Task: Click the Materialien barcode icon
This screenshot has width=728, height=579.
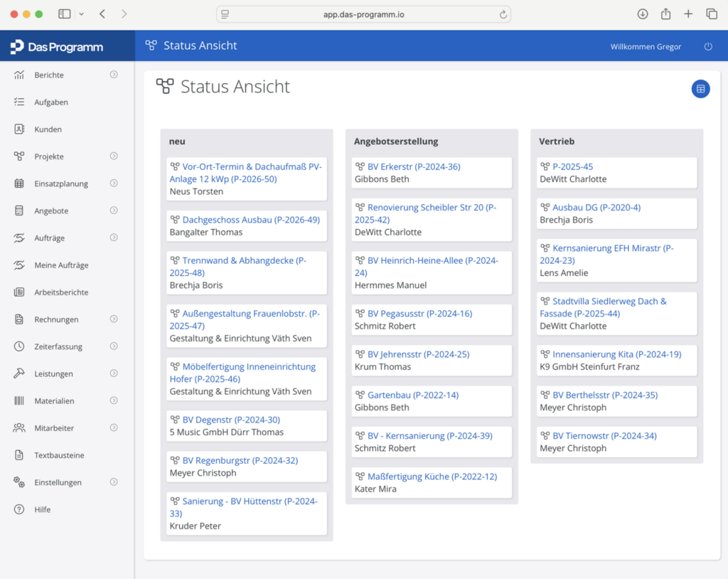Action: 19,401
